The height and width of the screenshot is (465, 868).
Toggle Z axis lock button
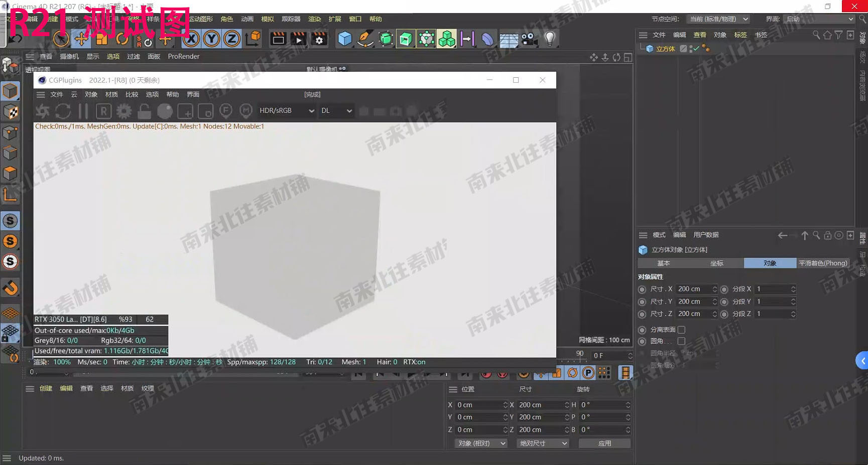click(x=231, y=39)
